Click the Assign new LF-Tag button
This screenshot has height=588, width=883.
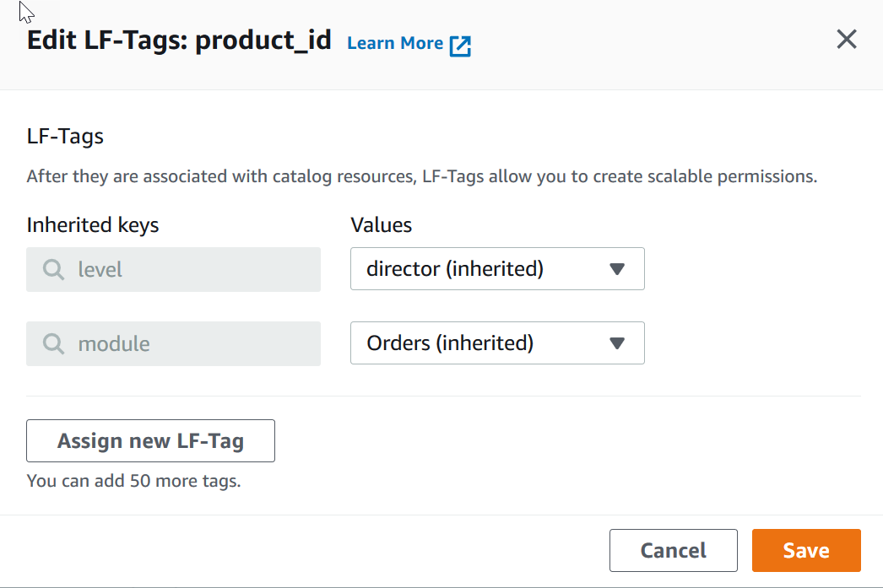coord(150,440)
